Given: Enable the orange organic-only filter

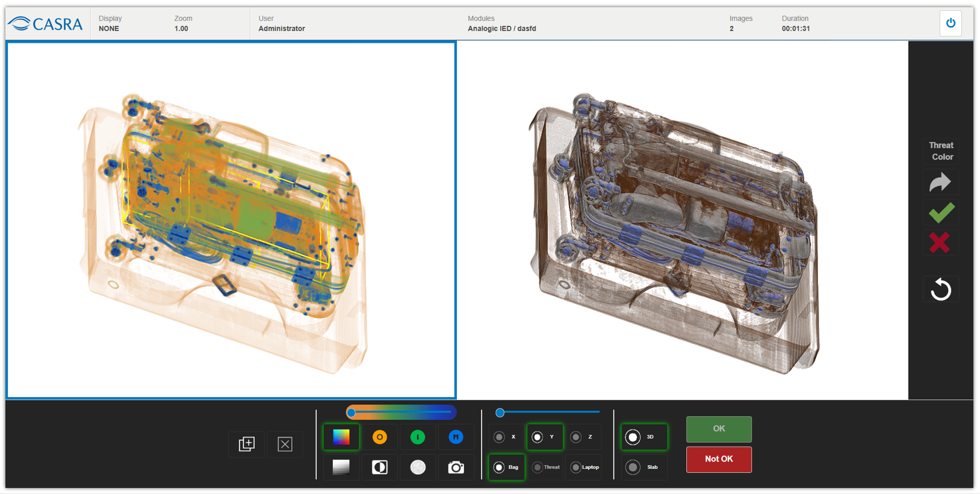Looking at the screenshot, I should (x=379, y=437).
